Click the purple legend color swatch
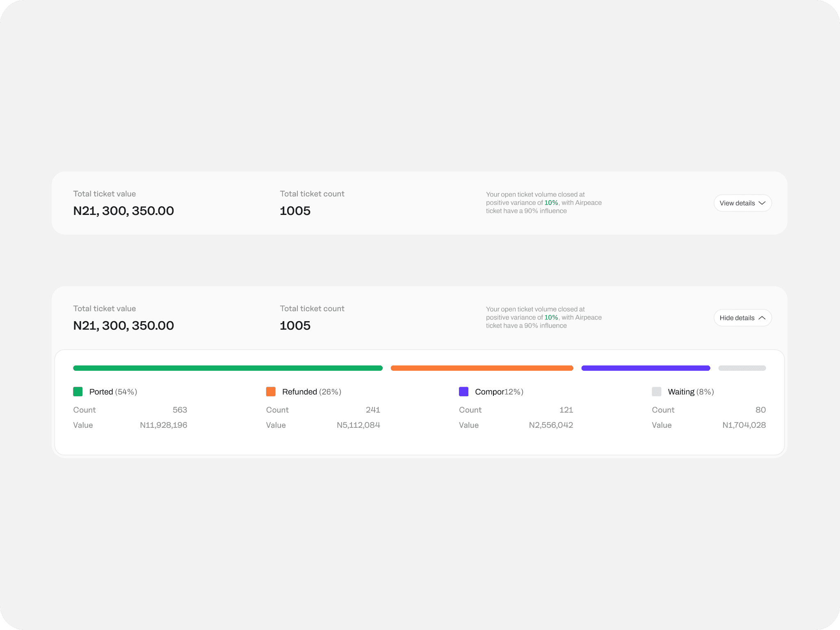The height and width of the screenshot is (630, 840). click(x=463, y=392)
